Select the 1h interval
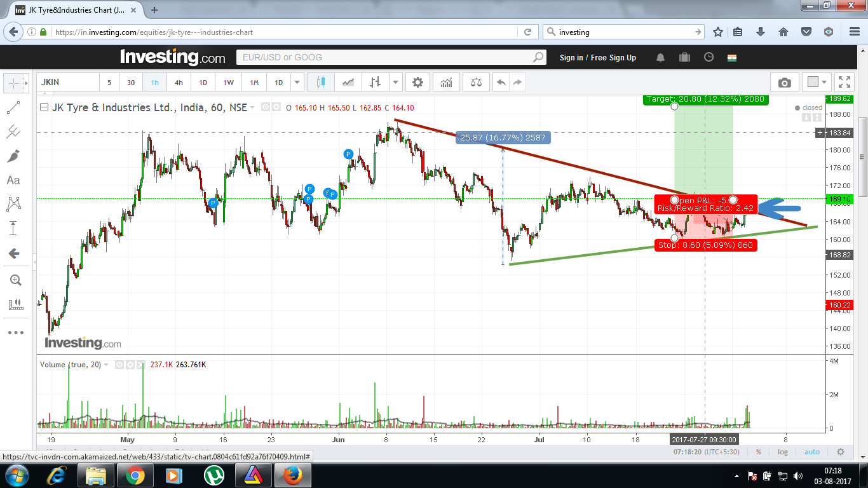The image size is (868, 488). coord(155,83)
